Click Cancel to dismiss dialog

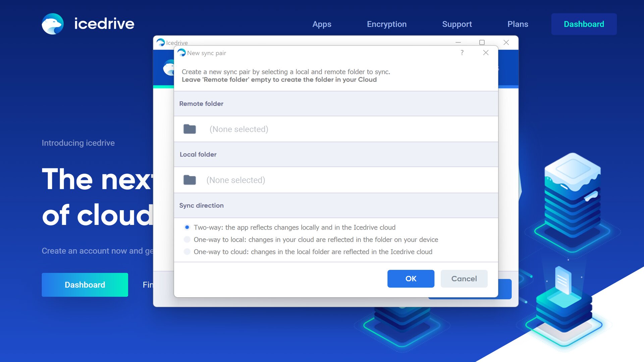464,279
